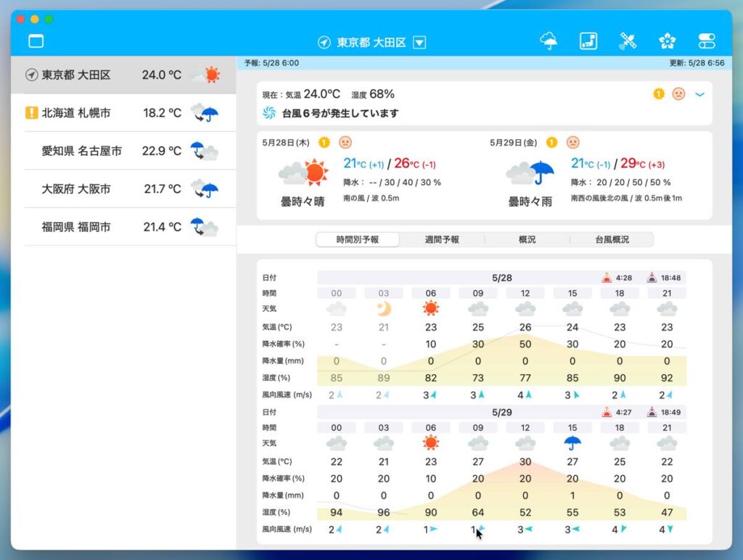Open the Japan map toolbar icon

[x=588, y=41]
